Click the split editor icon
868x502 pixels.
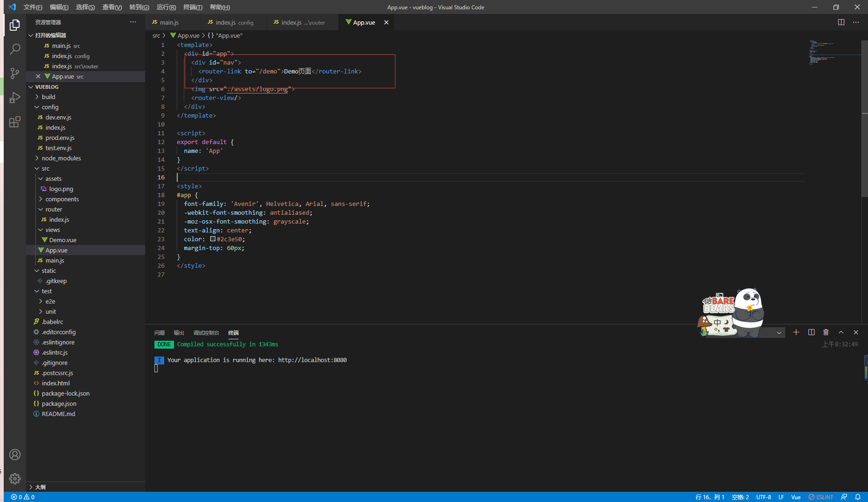point(841,22)
